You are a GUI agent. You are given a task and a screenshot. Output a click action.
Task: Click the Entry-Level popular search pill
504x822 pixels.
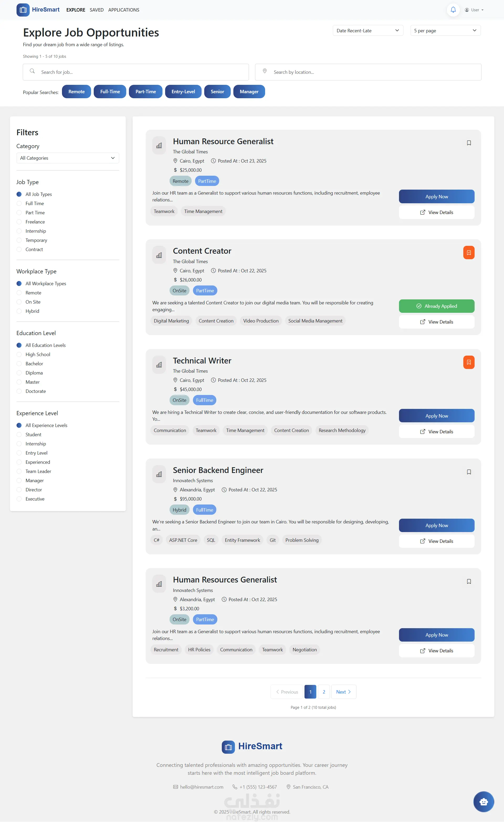click(x=183, y=92)
